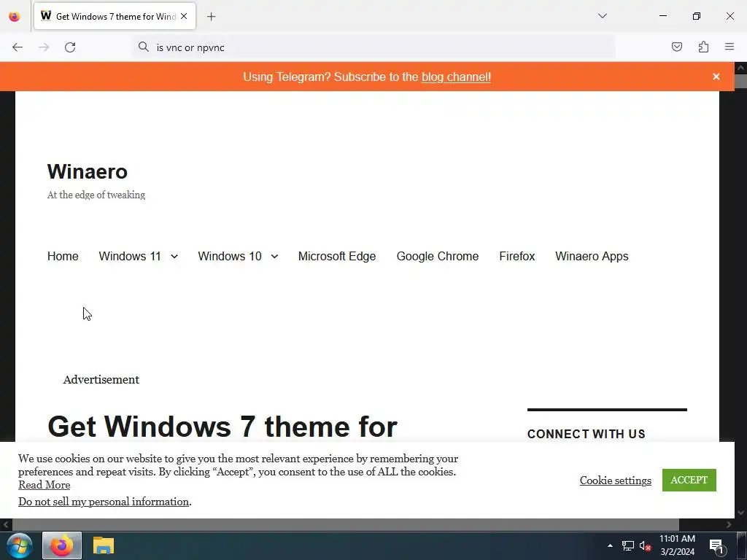Open the Winaero Apps menu item
The height and width of the screenshot is (560, 747).
click(x=592, y=256)
